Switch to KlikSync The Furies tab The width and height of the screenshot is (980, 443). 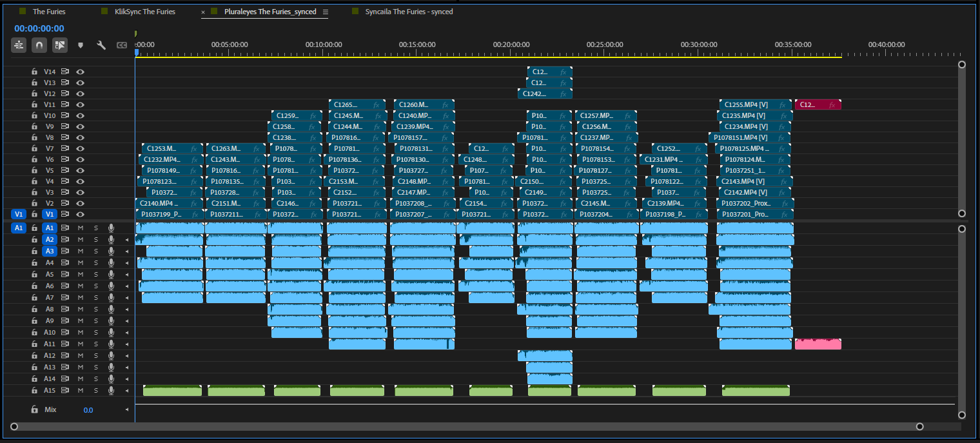pos(145,12)
